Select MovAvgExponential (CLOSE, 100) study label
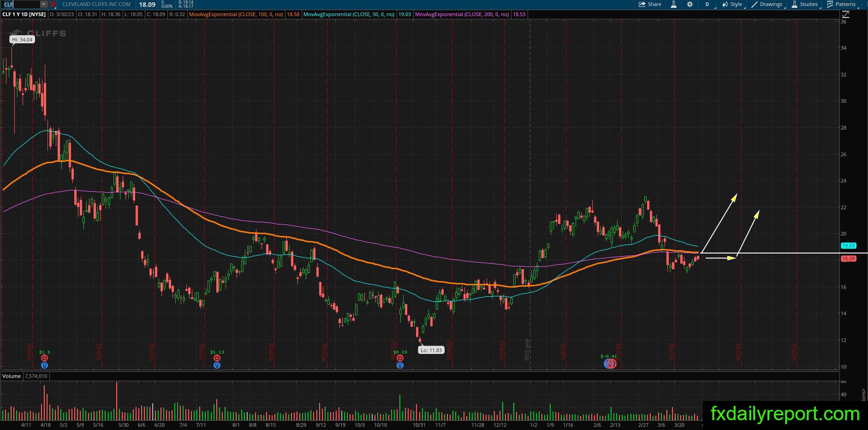 (x=236, y=14)
